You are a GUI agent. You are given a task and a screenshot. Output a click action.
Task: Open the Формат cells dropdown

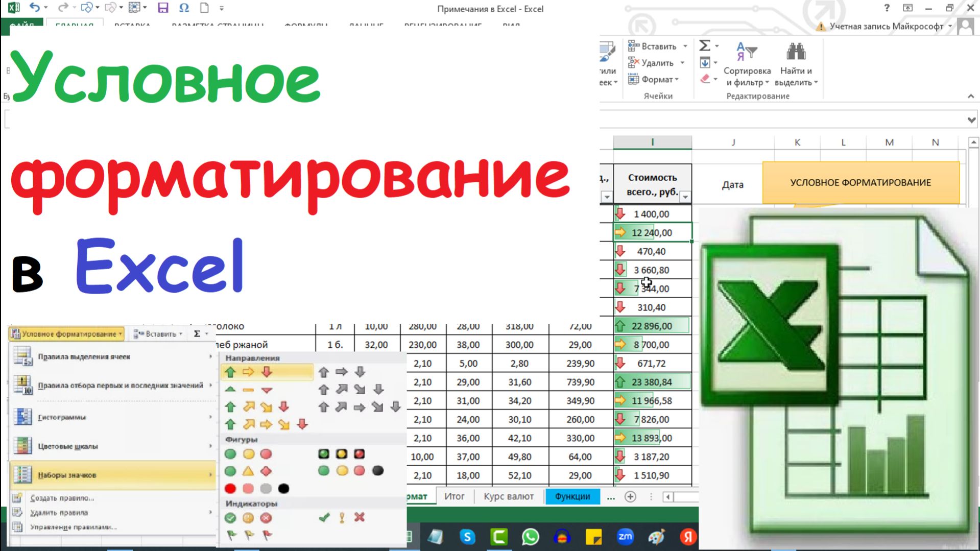654,79
